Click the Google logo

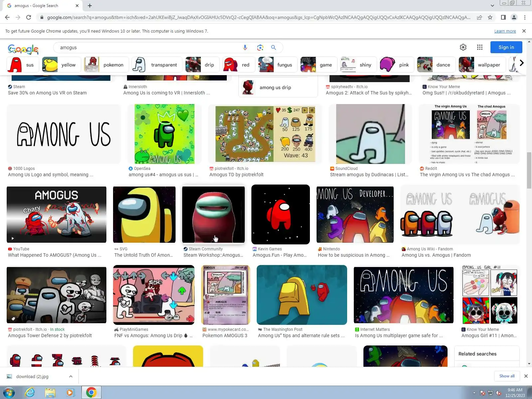(23, 49)
